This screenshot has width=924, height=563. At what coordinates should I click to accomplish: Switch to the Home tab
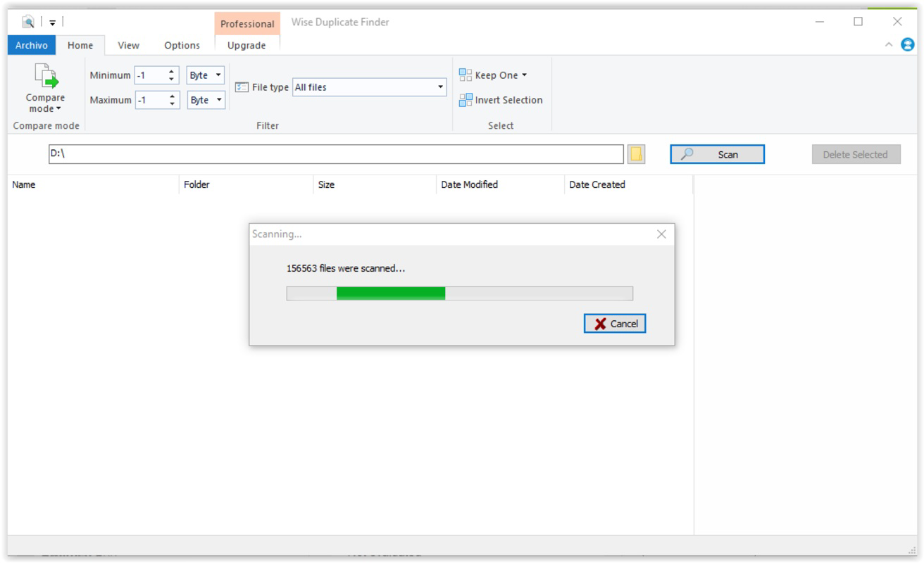80,45
